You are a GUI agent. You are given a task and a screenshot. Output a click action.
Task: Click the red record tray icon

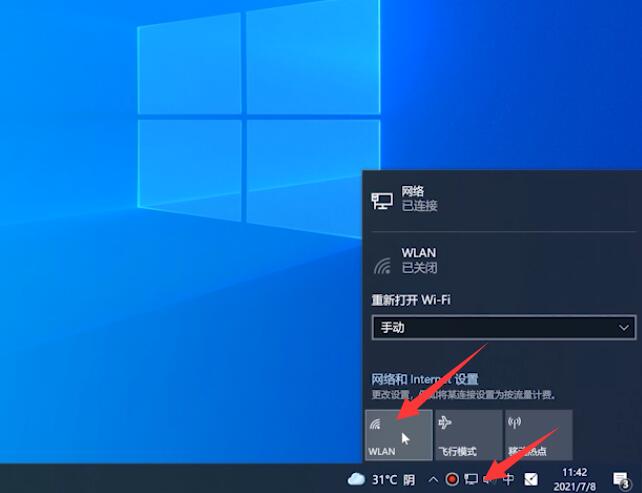(x=452, y=479)
